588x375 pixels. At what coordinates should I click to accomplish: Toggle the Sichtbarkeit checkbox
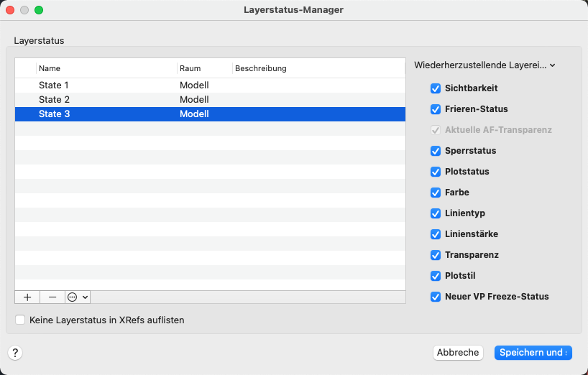coord(436,88)
